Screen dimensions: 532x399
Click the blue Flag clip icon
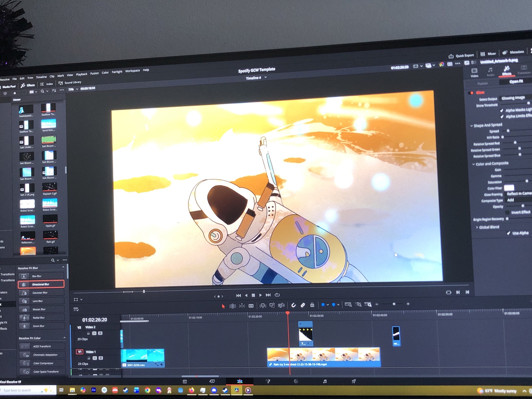coord(323,305)
